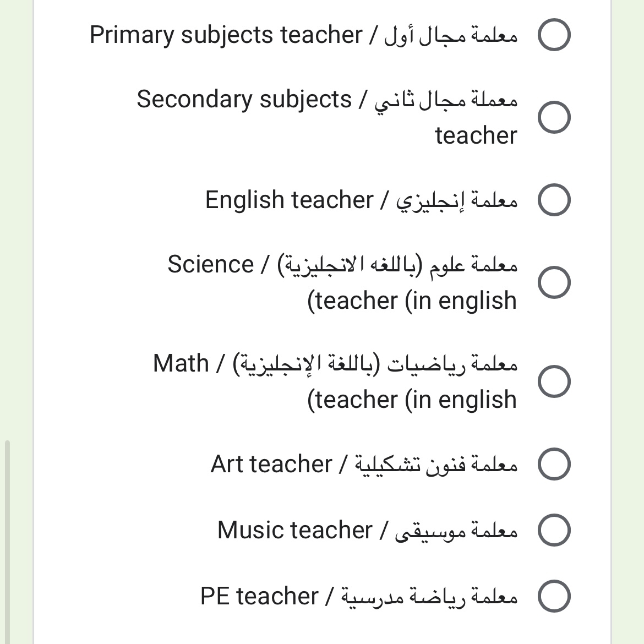644x644 pixels.
Task: Click the 'English teacher' option label
Action: click(x=289, y=200)
